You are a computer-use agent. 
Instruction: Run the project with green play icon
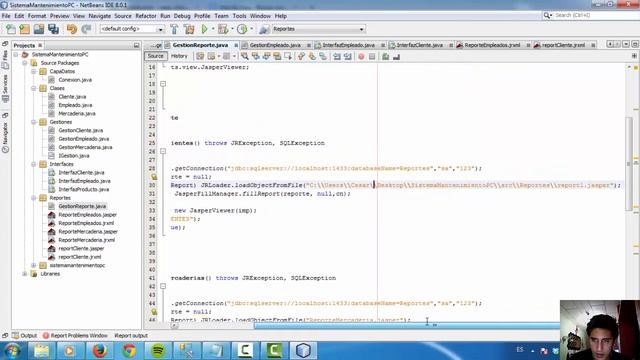click(204, 29)
